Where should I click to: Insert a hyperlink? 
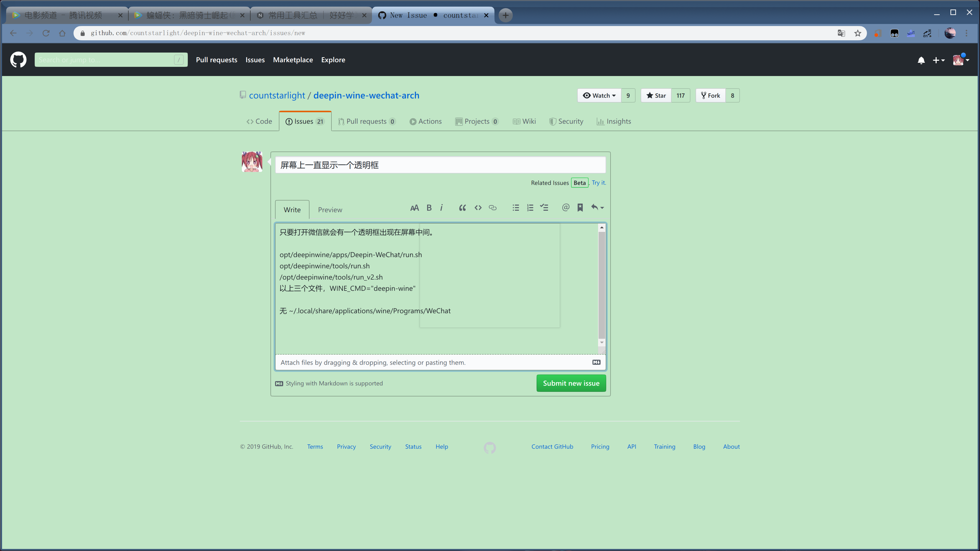pyautogui.click(x=493, y=208)
